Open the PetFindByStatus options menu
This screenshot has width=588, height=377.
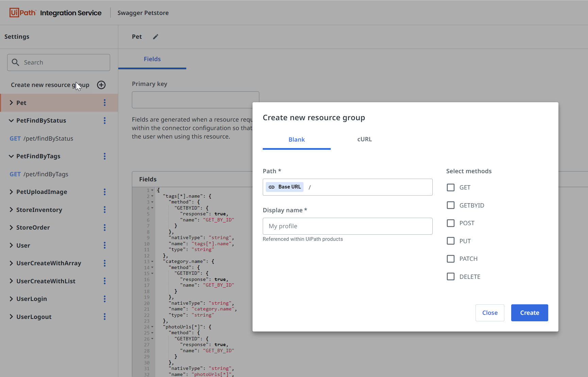click(105, 121)
